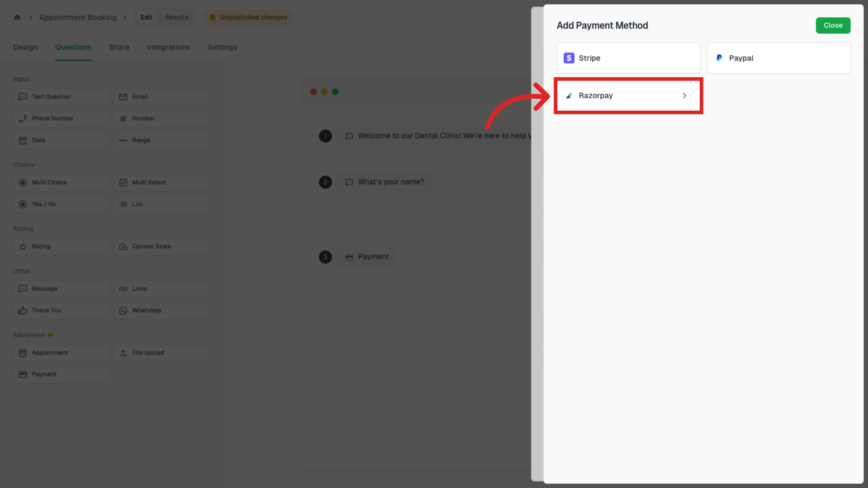Click the Razorpay logo icon
The height and width of the screenshot is (488, 868).
pos(569,96)
